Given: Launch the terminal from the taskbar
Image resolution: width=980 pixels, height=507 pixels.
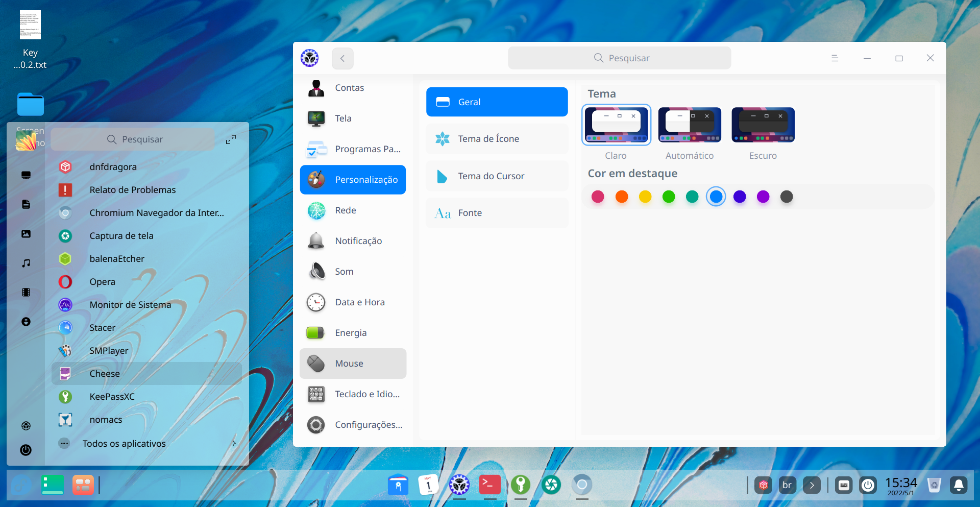Looking at the screenshot, I should [x=489, y=485].
